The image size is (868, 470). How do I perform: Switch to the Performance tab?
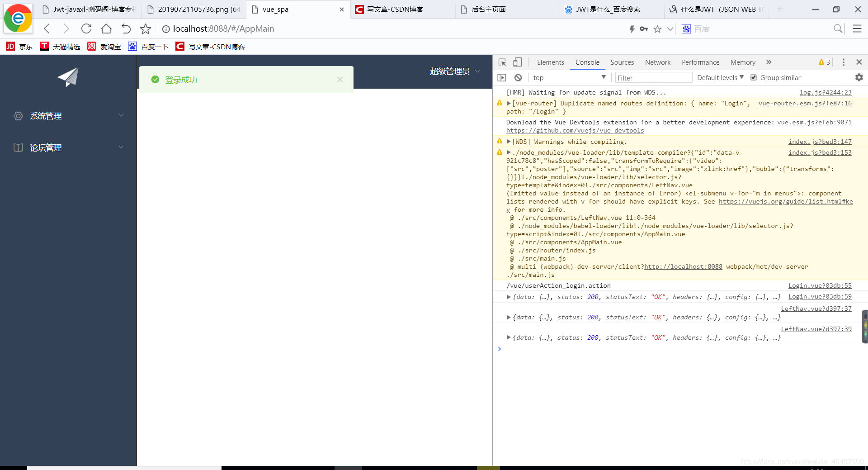(700, 62)
